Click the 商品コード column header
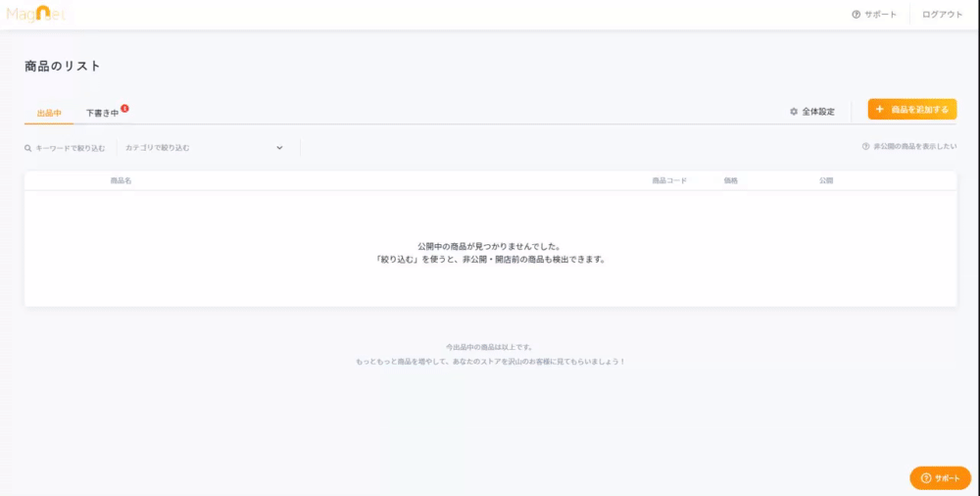This screenshot has width=980, height=496. point(669,180)
